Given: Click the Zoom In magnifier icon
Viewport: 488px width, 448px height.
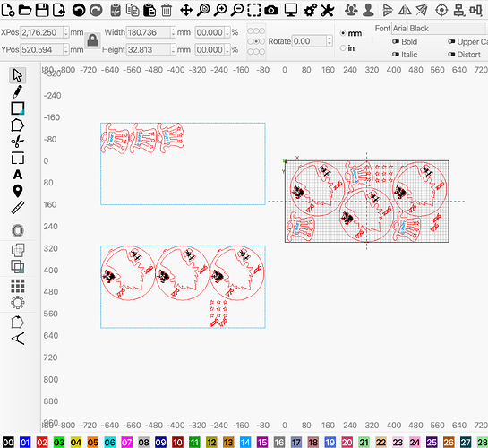Looking at the screenshot, I should pos(220,10).
